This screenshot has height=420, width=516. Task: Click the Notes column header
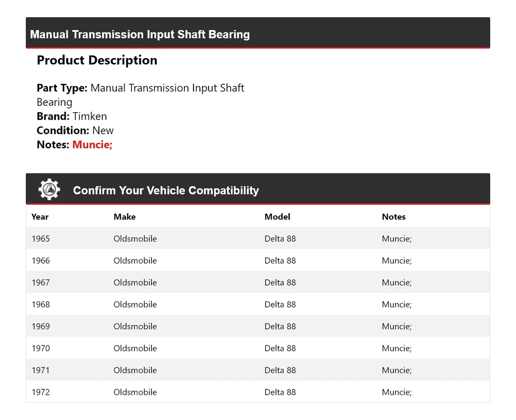[393, 217]
